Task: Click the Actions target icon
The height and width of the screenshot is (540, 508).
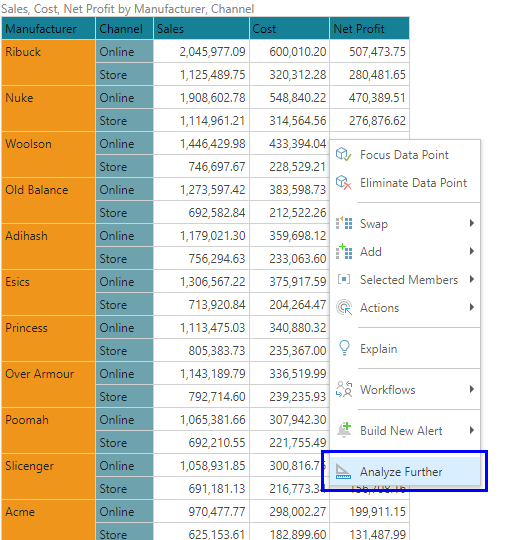Action: pyautogui.click(x=344, y=308)
